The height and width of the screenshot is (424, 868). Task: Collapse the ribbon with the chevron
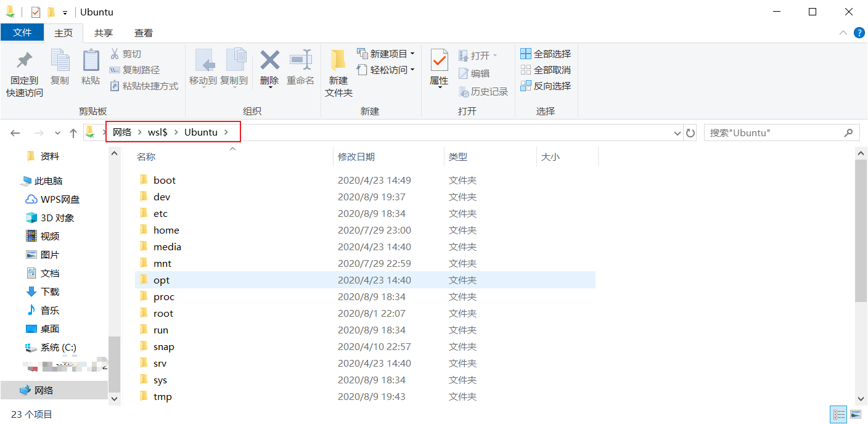click(843, 33)
